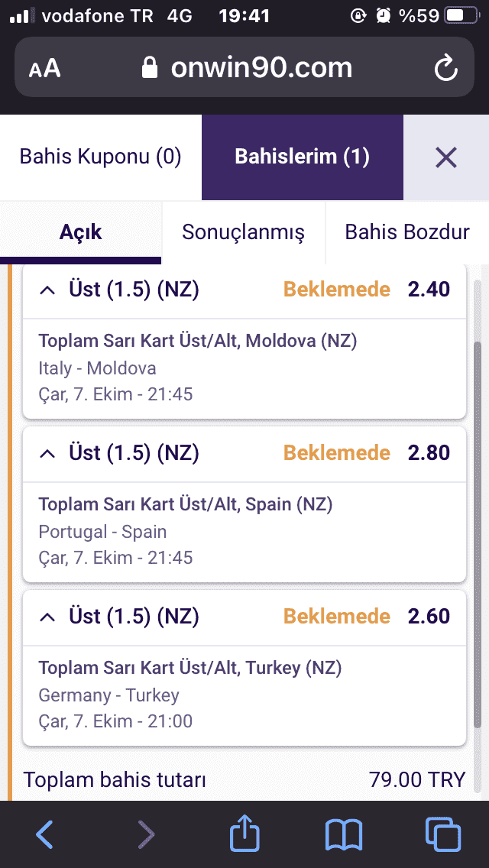Open the Safari share sheet icon

[244, 831]
